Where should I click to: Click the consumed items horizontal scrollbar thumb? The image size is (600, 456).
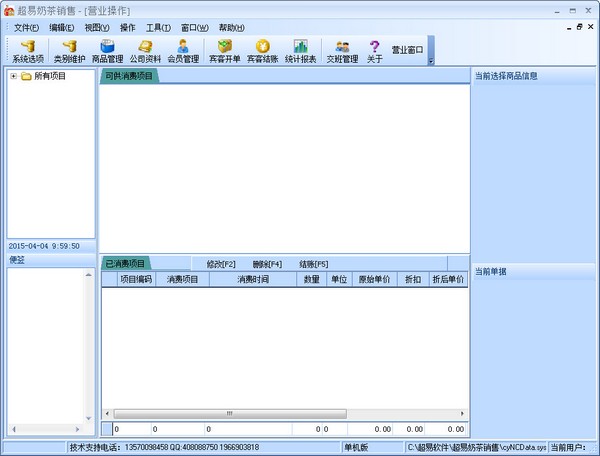230,414
